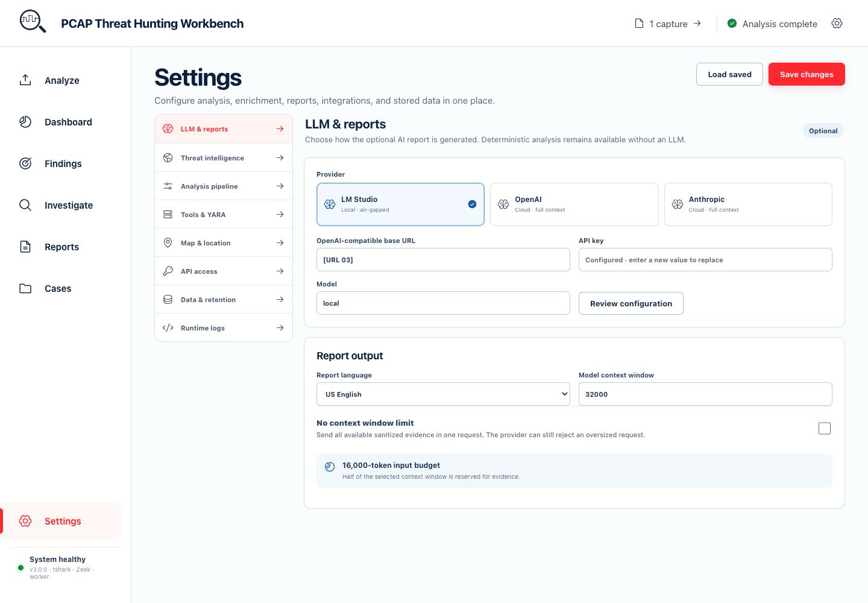Click the Investigate search icon
The width and height of the screenshot is (868, 603).
click(25, 205)
